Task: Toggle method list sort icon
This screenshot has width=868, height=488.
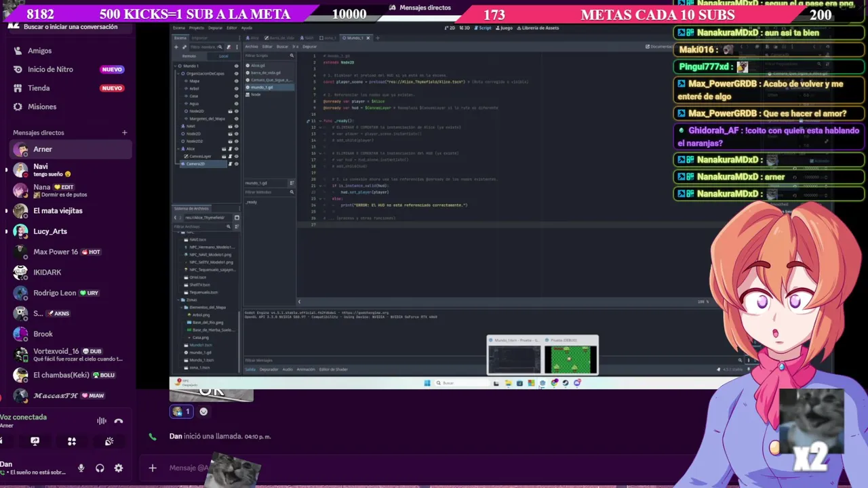Action: point(292,183)
